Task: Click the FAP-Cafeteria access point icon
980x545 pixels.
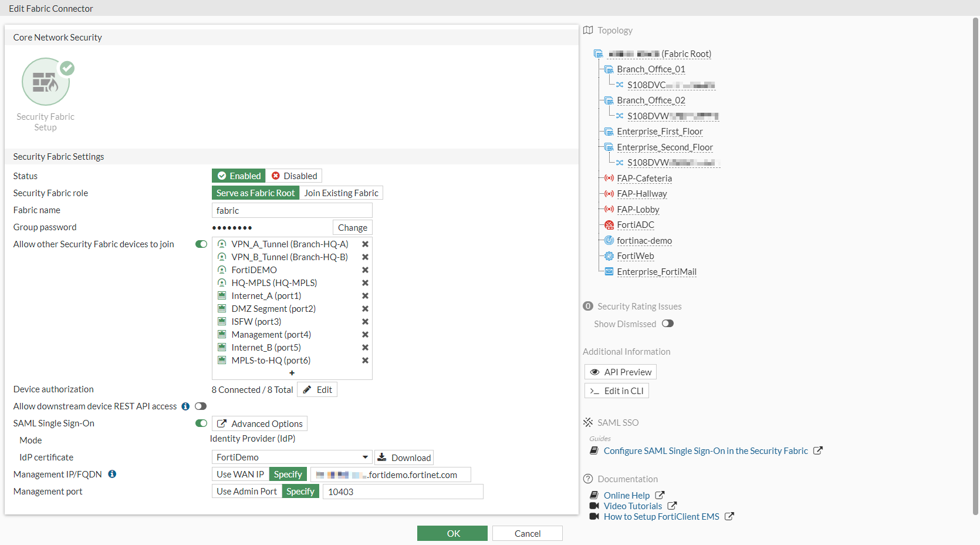Action: [609, 178]
